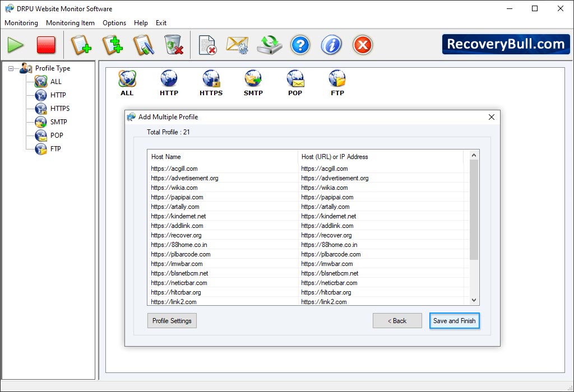Viewport: 574px width, 392px height.
Task: Click the < Back button
Action: pyautogui.click(x=397, y=321)
